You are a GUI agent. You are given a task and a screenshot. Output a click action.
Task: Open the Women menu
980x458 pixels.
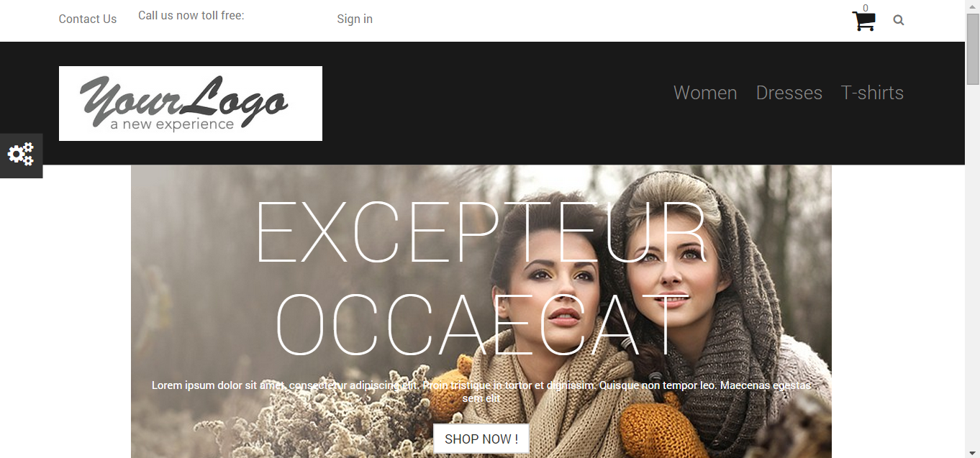705,93
